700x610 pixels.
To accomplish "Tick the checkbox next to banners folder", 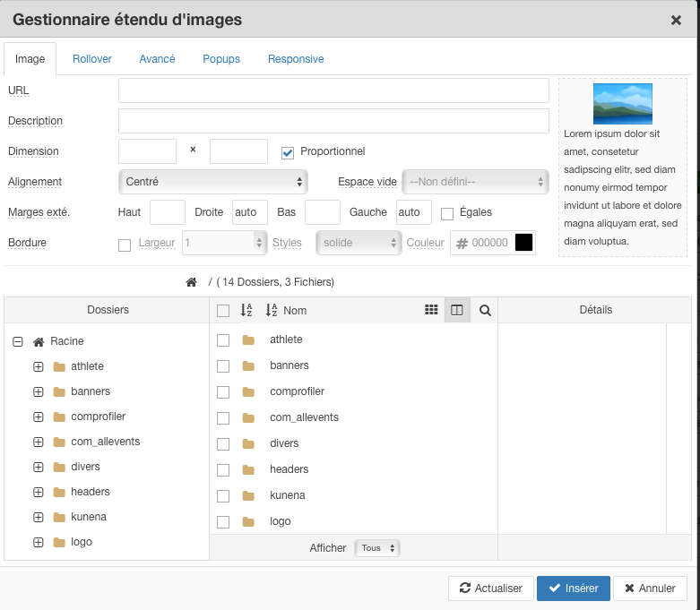I will click(x=223, y=365).
